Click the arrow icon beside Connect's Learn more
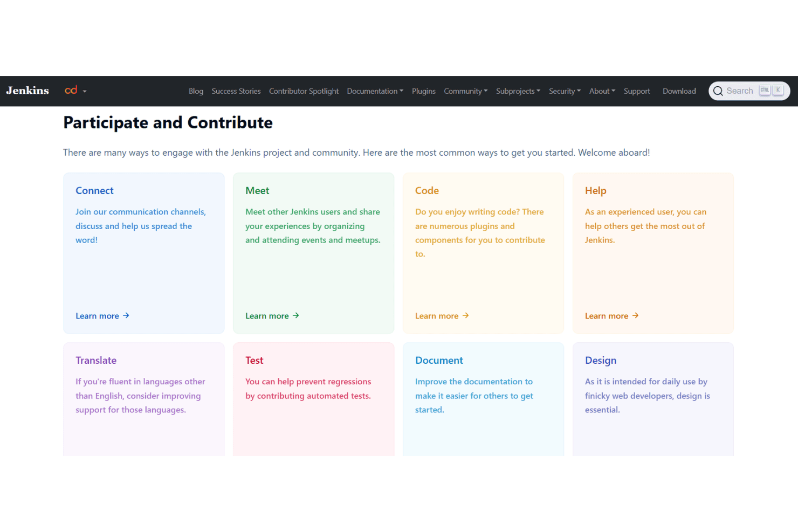The image size is (798, 532). 126,316
